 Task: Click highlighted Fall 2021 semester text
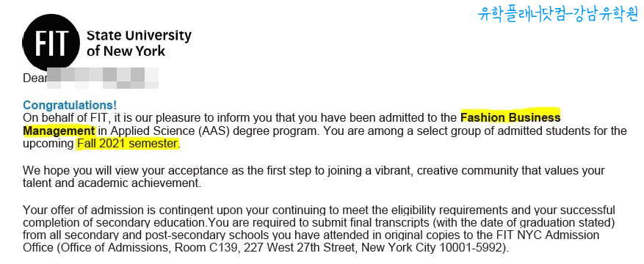point(128,144)
